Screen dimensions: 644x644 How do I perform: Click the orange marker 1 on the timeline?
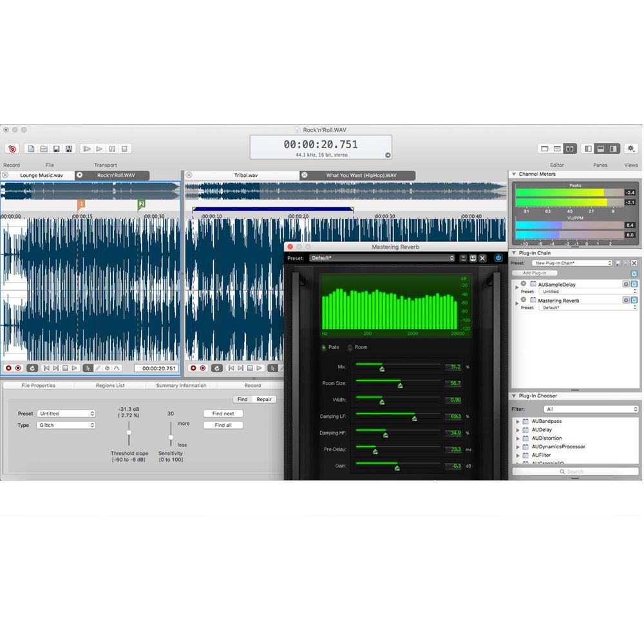82,204
